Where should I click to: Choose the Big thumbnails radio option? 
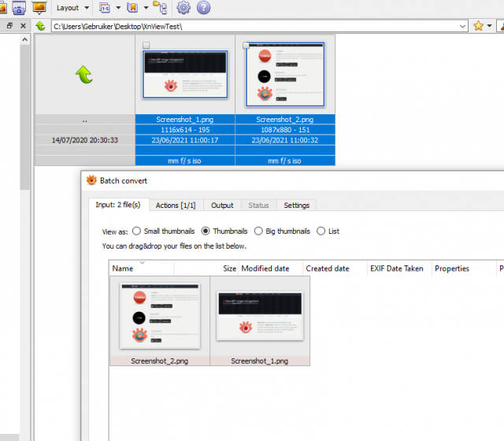tap(258, 231)
